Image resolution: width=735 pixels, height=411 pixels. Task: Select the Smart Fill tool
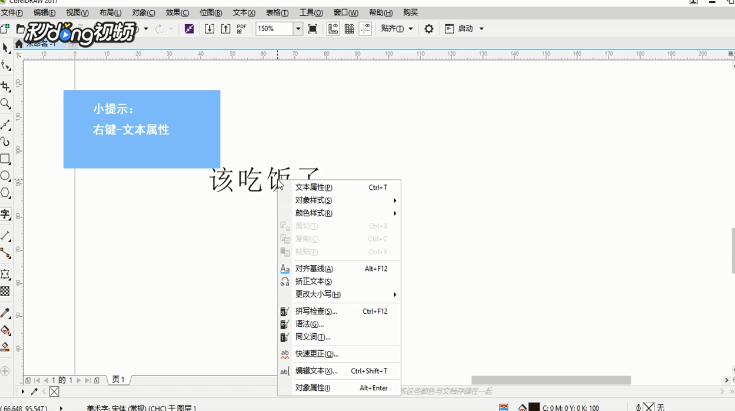coord(6,347)
